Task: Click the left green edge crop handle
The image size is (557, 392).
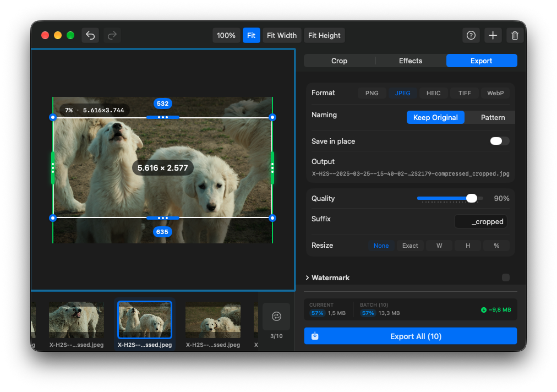Action: (x=53, y=168)
